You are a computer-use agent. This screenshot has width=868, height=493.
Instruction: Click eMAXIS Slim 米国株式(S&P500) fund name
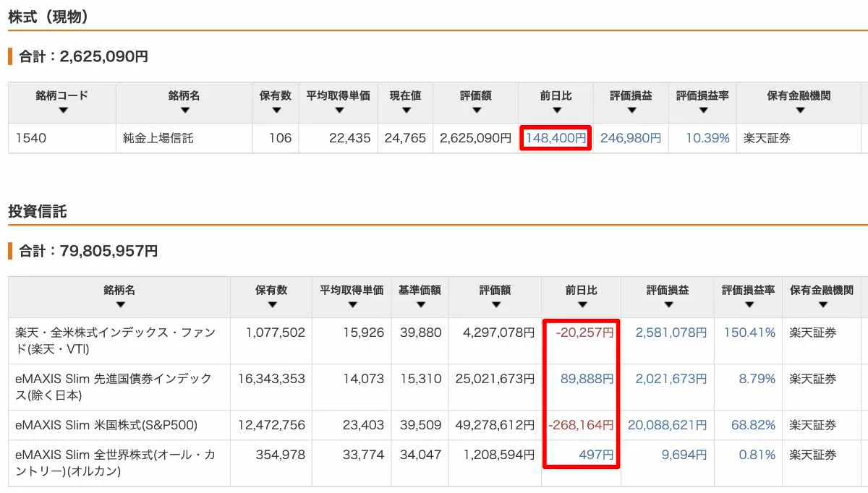pos(106,424)
